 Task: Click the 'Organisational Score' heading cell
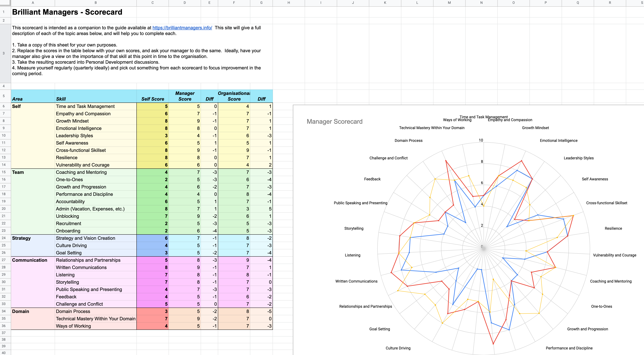(x=234, y=96)
